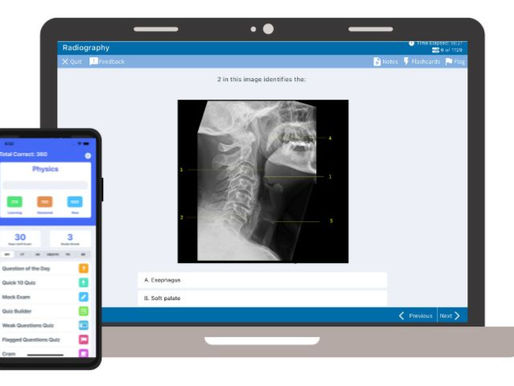Image resolution: width=514 pixels, height=386 pixels.
Task: Click the flag icon in the toolbar
Action: [x=449, y=62]
